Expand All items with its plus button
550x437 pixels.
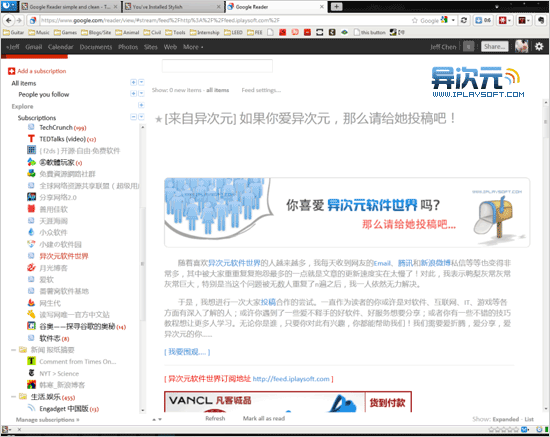coord(133,82)
